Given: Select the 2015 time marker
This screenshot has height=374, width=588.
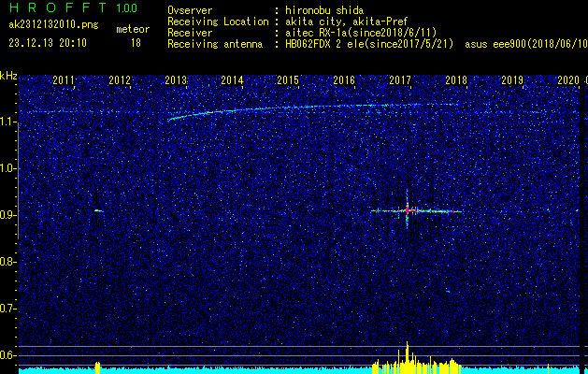Looking at the screenshot, I should click(288, 80).
